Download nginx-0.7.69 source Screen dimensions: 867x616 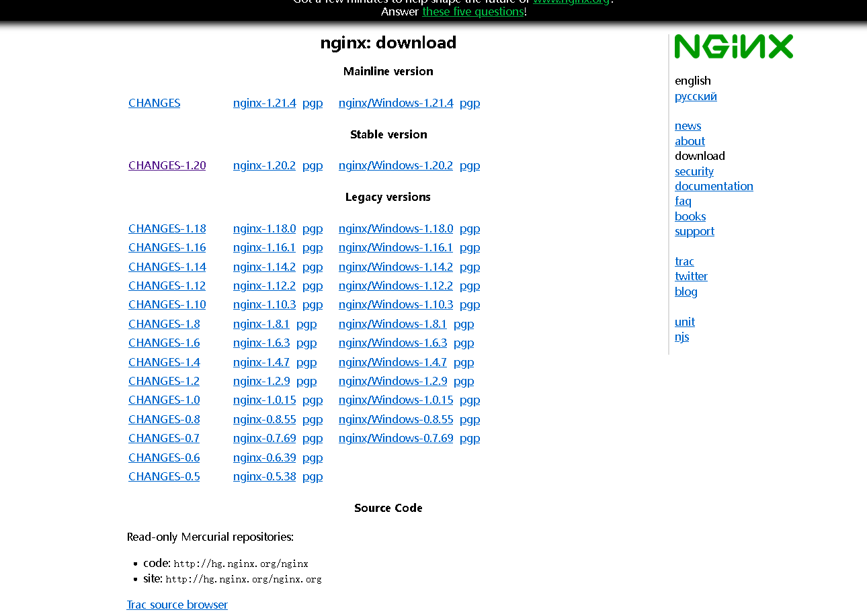(x=265, y=438)
